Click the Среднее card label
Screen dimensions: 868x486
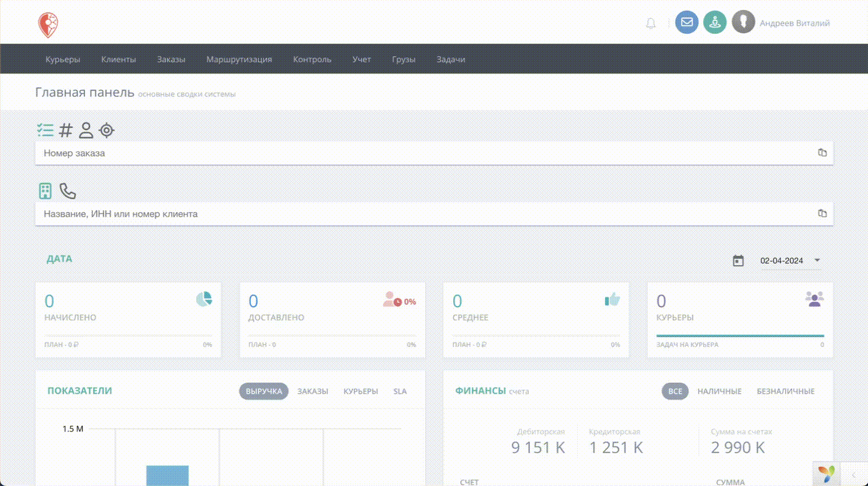tap(470, 318)
